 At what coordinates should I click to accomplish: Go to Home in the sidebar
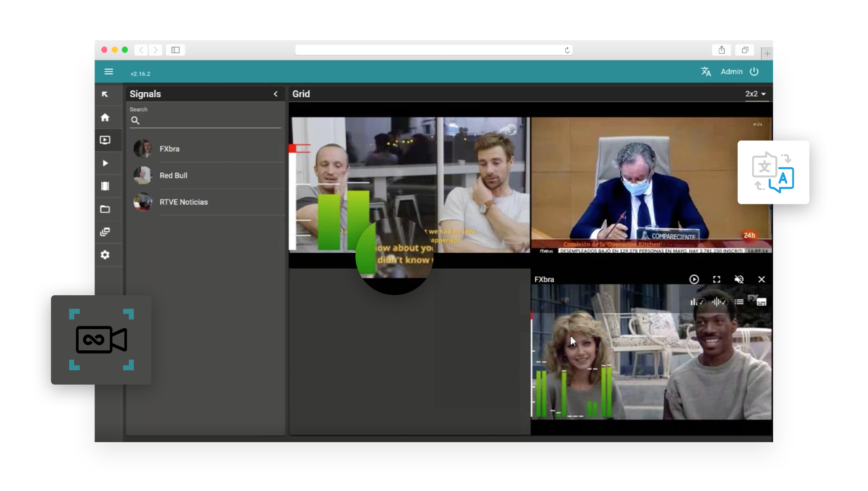pyautogui.click(x=105, y=118)
